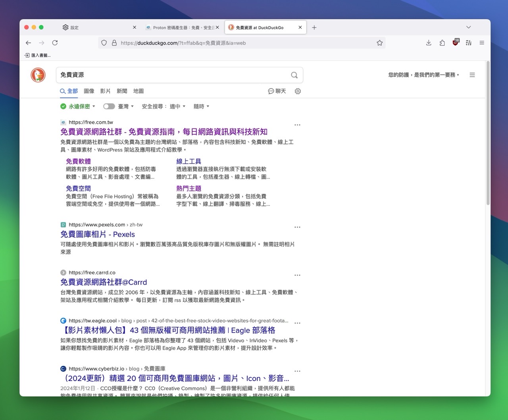
Task: List all tabs dropdown arrow
Action: [x=469, y=27]
